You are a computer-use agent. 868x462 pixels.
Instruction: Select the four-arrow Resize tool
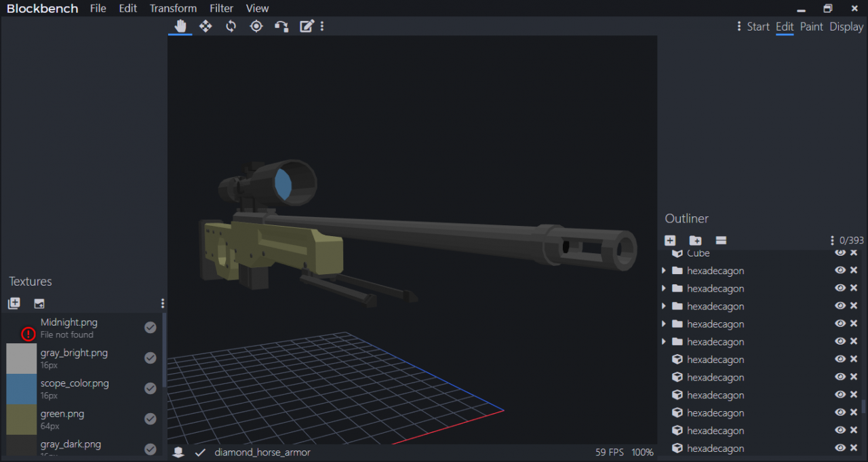[205, 26]
